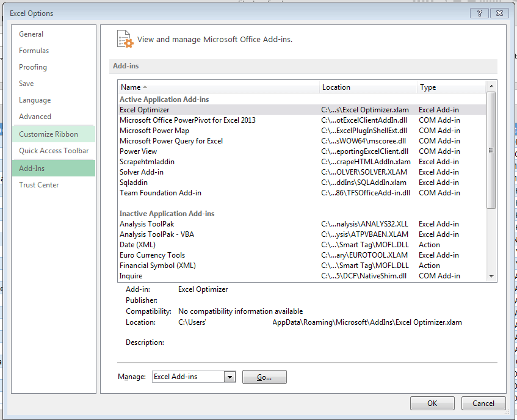Open the General options category
The image size is (517, 420).
coord(54,34)
